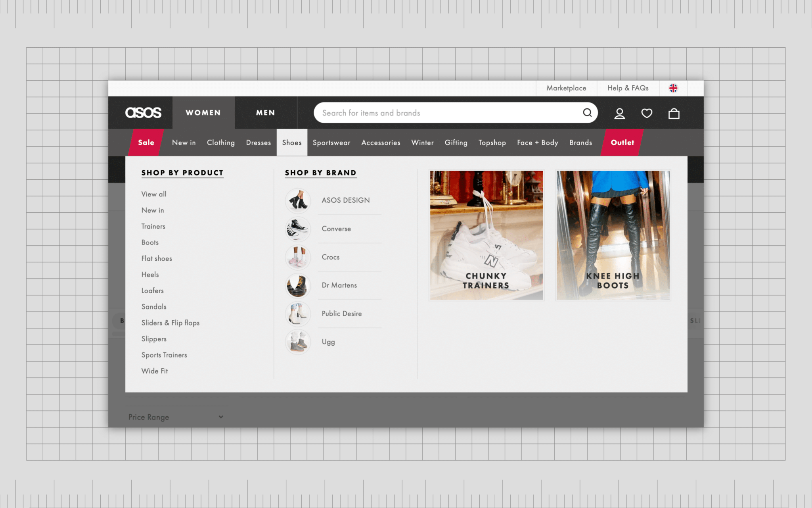This screenshot has height=508, width=812.
Task: Open the Accessories menu
Action: 381,142
